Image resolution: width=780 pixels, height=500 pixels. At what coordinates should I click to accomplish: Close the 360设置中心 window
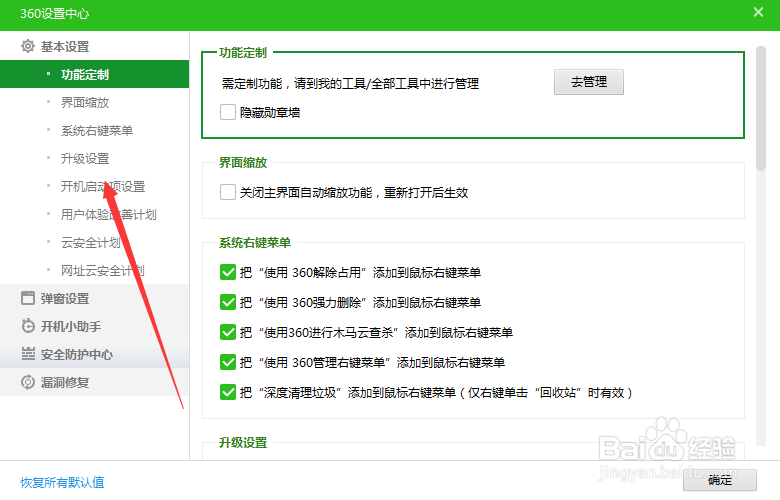(758, 12)
